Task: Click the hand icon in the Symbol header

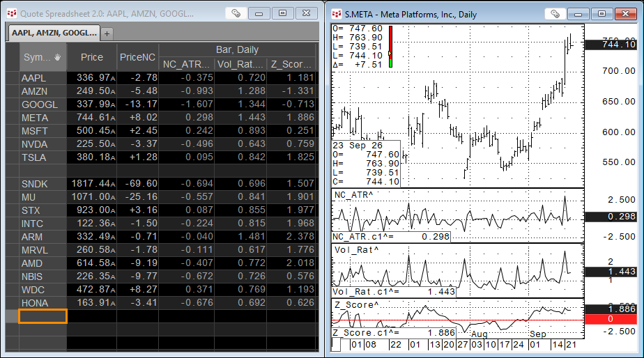Action: coord(57,57)
